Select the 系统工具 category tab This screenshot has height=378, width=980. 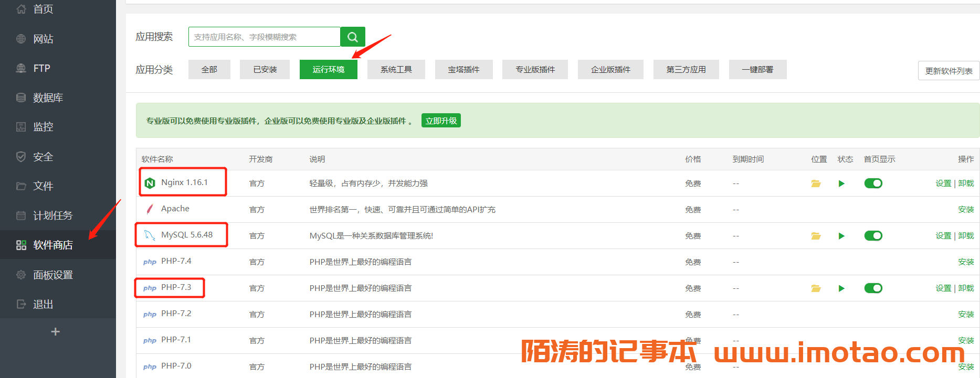pyautogui.click(x=396, y=69)
